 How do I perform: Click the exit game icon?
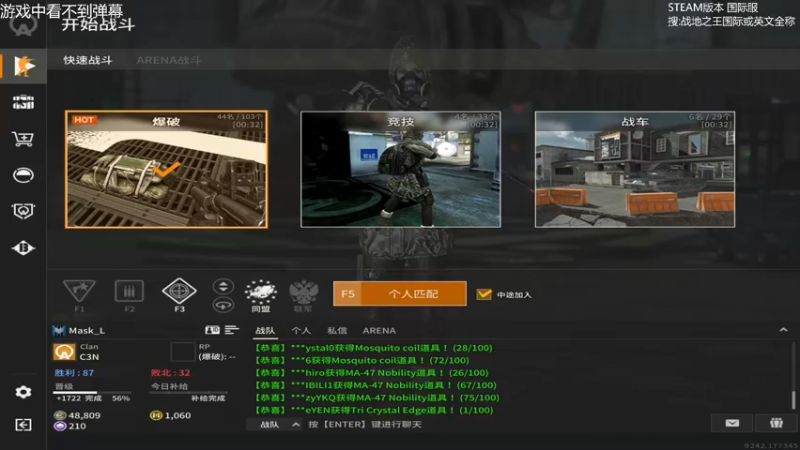click(23, 424)
